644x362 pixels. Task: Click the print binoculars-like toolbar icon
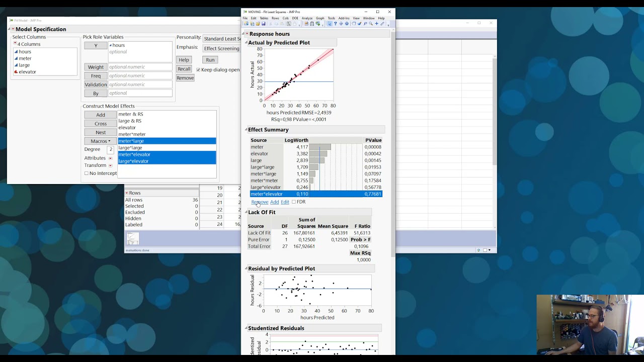pyautogui.click(x=312, y=24)
